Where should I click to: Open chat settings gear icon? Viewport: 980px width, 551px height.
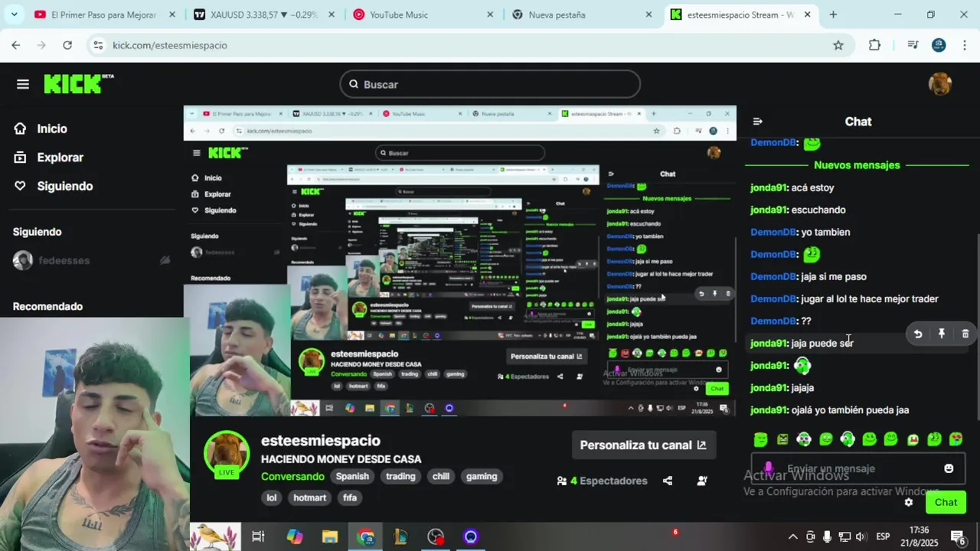[909, 502]
